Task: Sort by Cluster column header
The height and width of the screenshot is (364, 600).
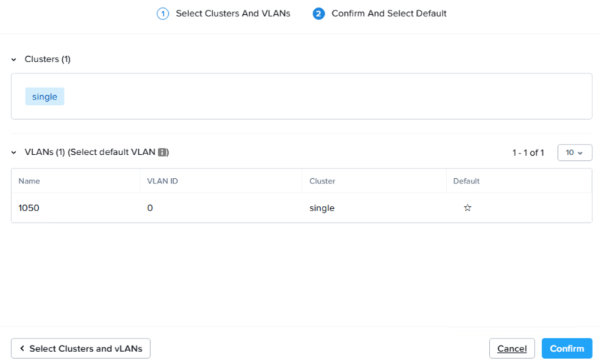Action: (322, 181)
